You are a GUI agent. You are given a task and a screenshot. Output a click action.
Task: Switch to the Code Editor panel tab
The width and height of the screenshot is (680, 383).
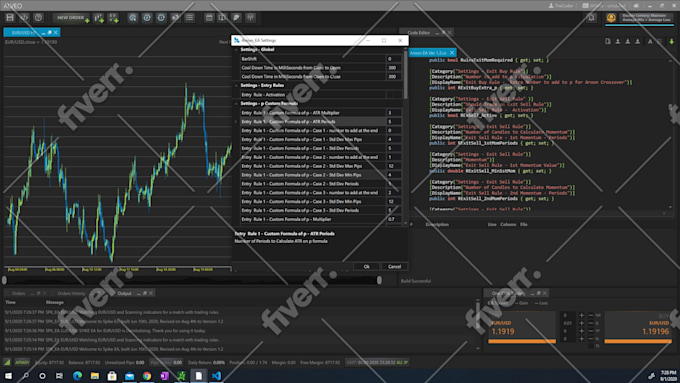pyautogui.click(x=419, y=33)
